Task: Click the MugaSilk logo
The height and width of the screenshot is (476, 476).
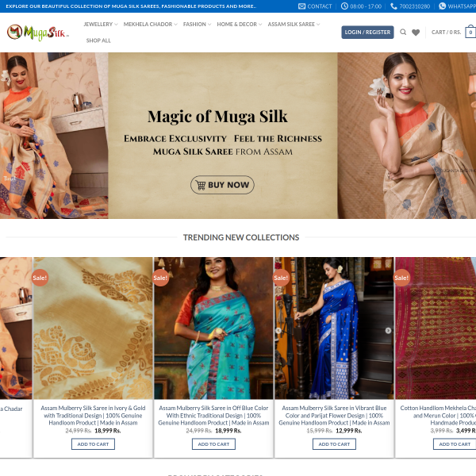Action: pos(38,33)
